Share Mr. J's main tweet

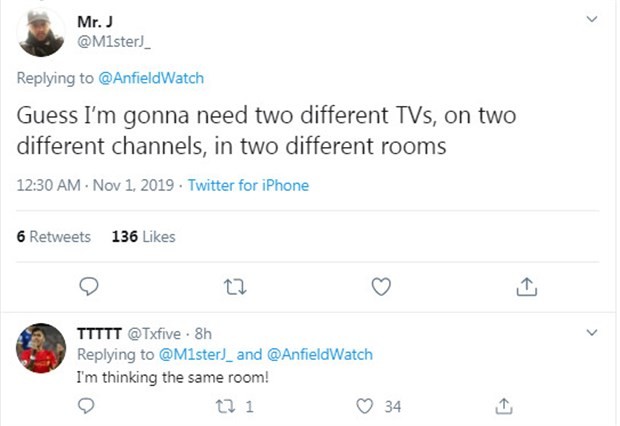pyautogui.click(x=526, y=287)
